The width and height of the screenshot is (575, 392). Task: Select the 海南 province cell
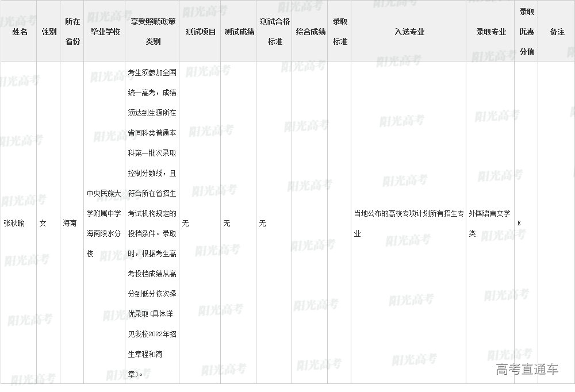pyautogui.click(x=70, y=223)
